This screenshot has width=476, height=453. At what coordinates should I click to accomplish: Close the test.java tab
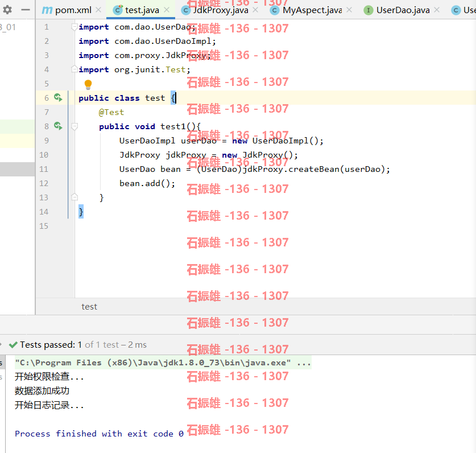coord(167,10)
